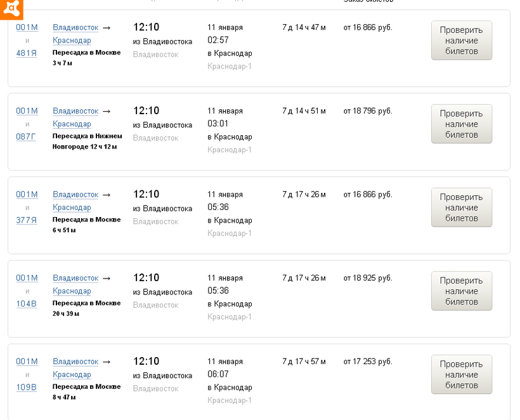This screenshot has width=520, height=420.
Task: Check ticket availability for 16 866 руб. route via 481Я
Action: 461,41
